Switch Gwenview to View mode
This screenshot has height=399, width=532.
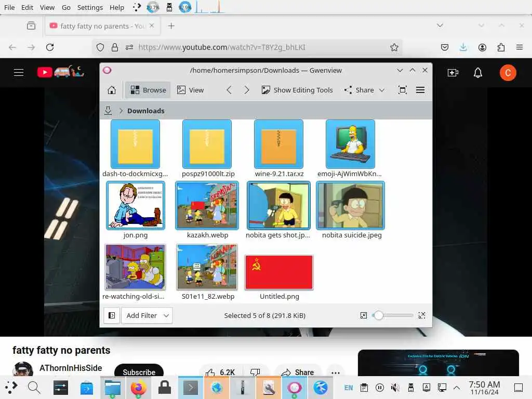(190, 90)
